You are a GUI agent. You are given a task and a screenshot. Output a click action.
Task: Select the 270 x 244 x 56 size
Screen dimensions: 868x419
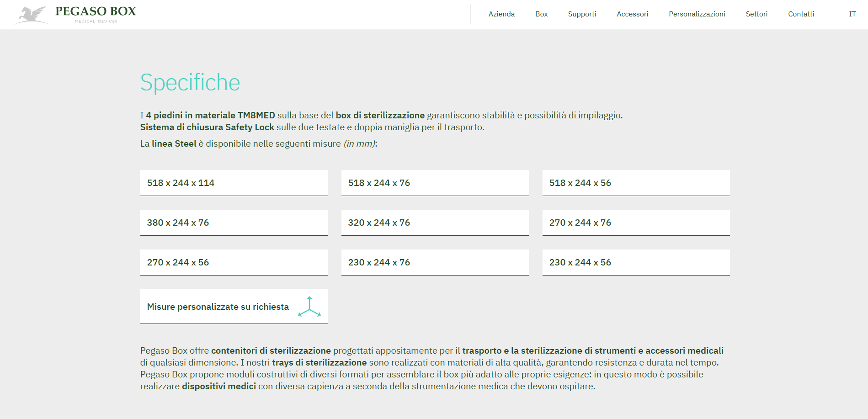pyautogui.click(x=234, y=262)
